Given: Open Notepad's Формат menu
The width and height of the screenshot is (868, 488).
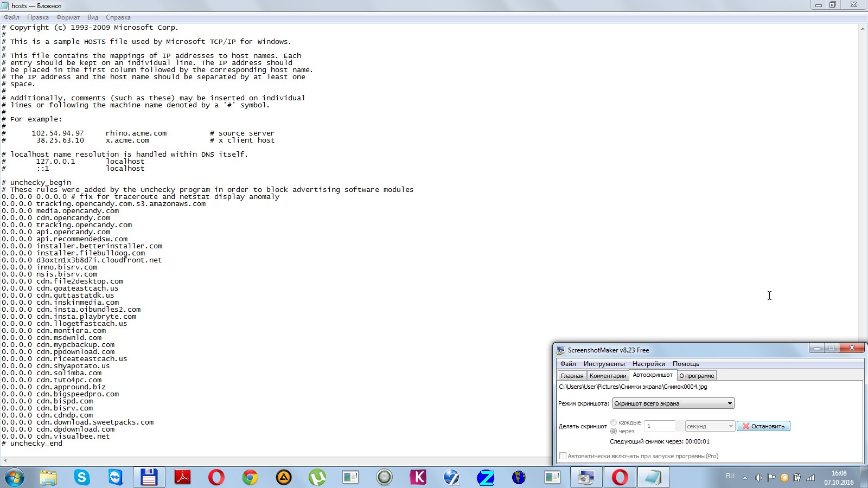Looking at the screenshot, I should click(68, 17).
